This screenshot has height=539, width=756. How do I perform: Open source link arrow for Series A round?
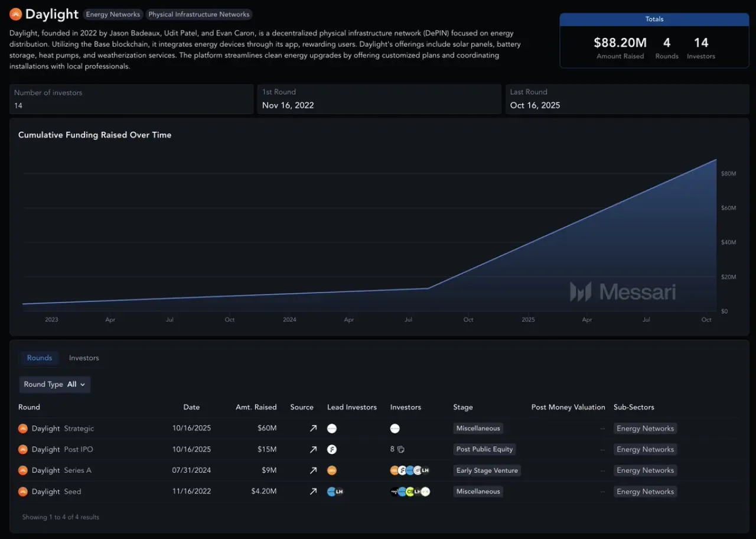pos(313,470)
